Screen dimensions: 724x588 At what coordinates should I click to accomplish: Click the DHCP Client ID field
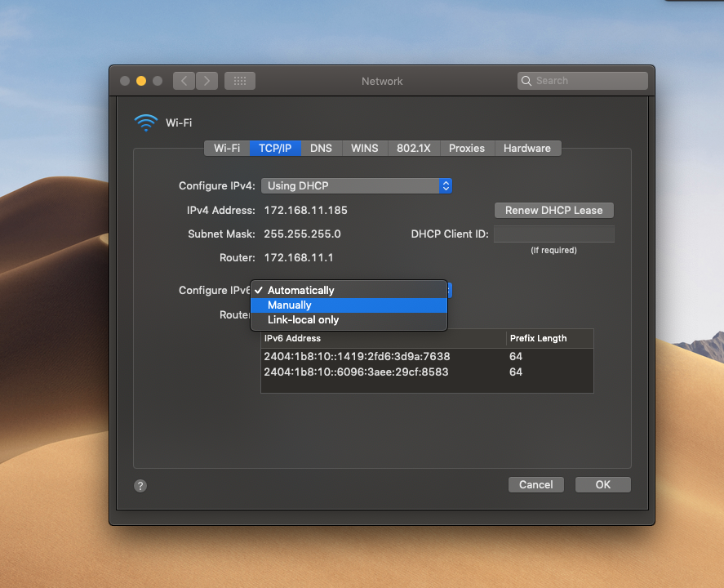pos(554,234)
